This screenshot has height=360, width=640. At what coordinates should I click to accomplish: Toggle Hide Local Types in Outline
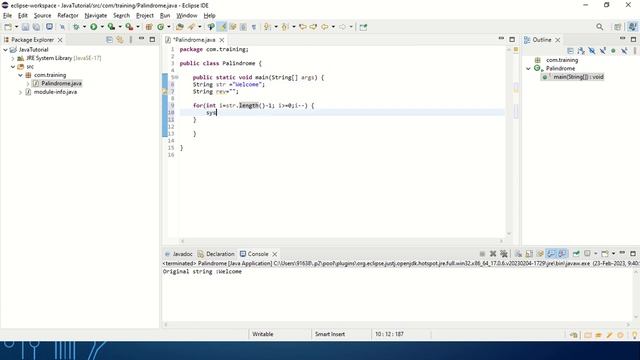624,51
